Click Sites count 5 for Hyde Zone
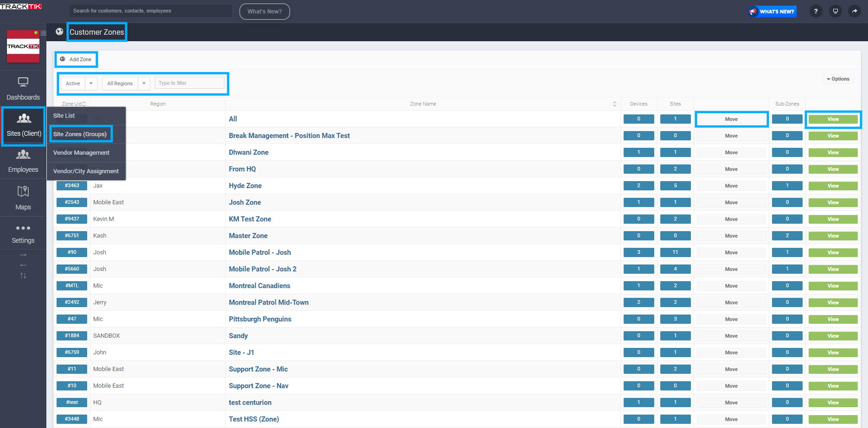 click(x=675, y=186)
